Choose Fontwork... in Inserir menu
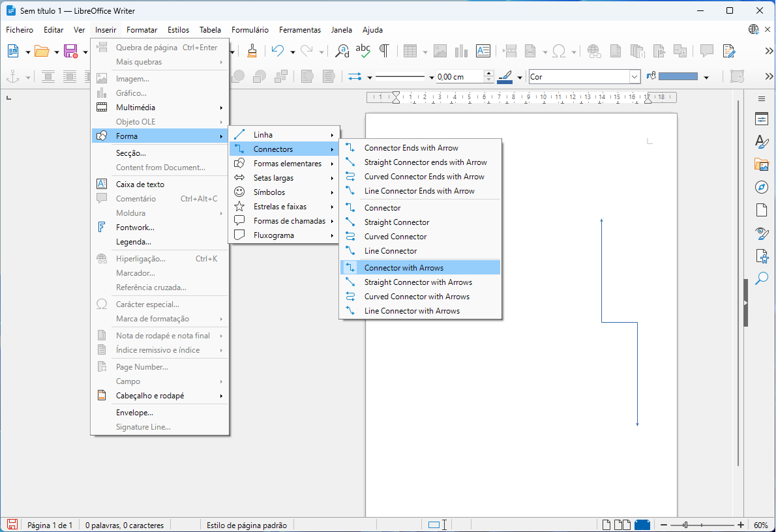This screenshot has height=532, width=776. [x=160, y=227]
